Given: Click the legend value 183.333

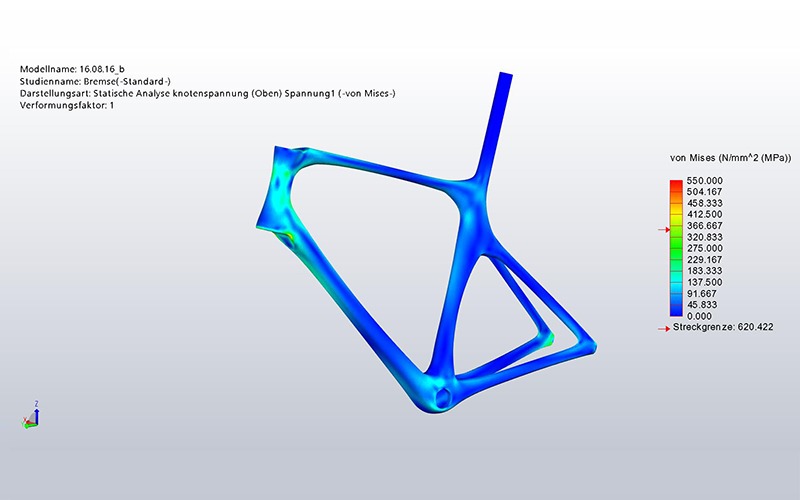Looking at the screenshot, I should pos(705,271).
